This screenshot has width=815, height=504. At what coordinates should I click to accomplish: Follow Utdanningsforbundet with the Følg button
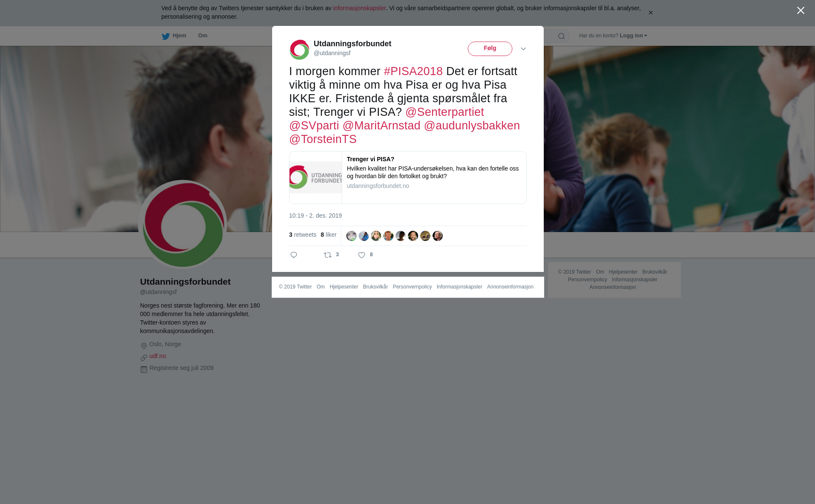(490, 49)
